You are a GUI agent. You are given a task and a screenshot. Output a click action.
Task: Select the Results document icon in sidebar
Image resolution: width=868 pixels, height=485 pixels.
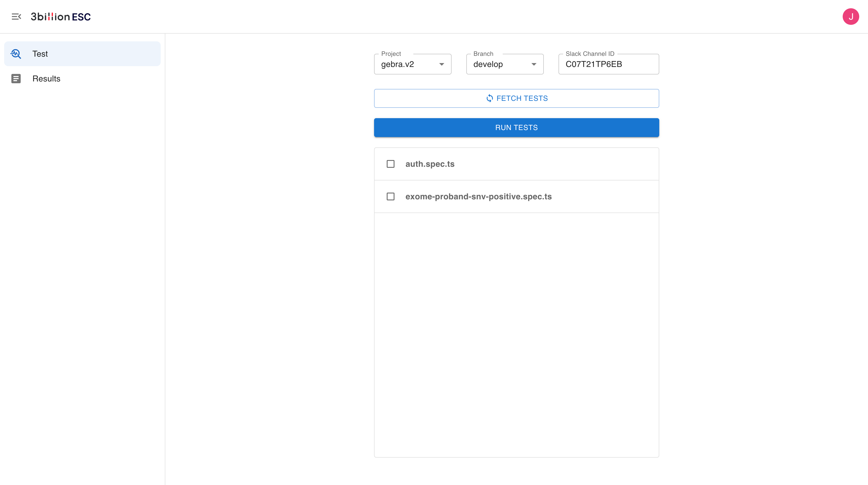(x=16, y=79)
